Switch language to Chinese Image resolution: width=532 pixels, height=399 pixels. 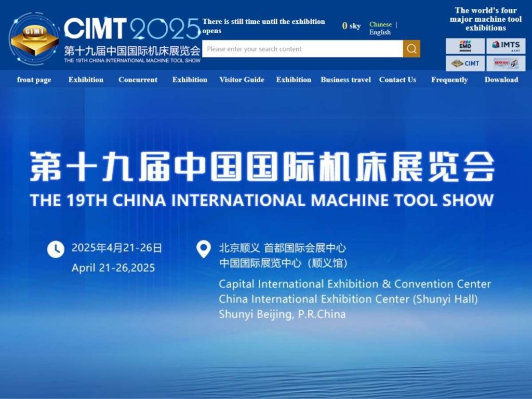(380, 24)
